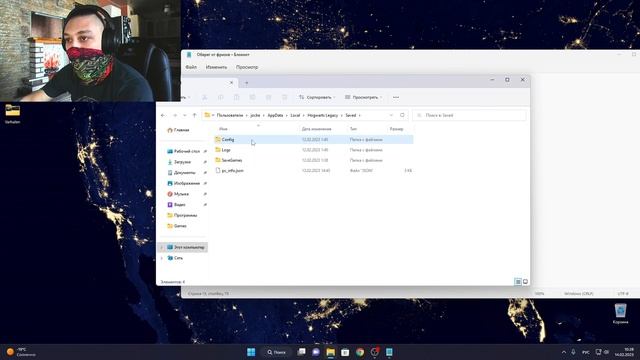The width and height of the screenshot is (640, 360).
Task: Go forward with the Explorer forward arrow
Action: pos(175,116)
